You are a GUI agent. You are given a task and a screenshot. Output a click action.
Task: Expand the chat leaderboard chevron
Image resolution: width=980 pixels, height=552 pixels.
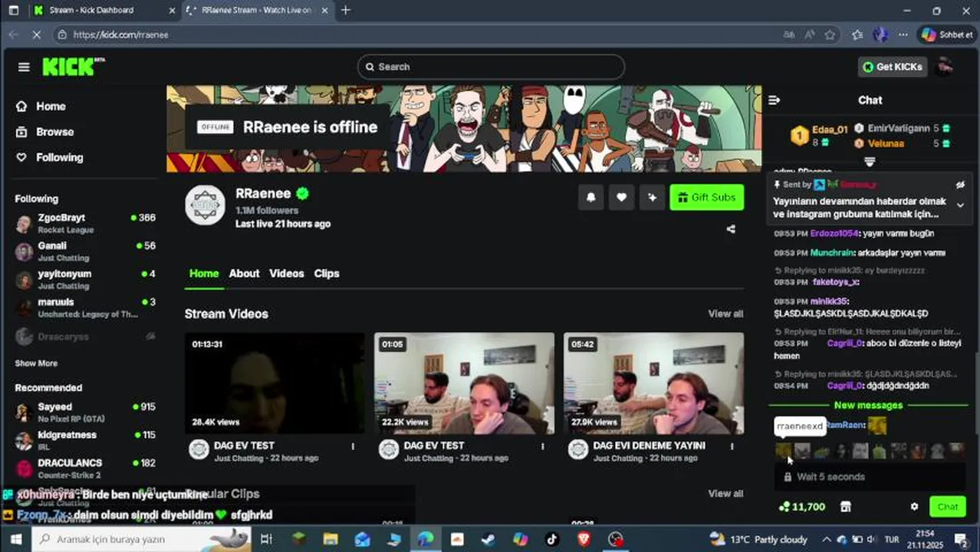pyautogui.click(x=870, y=162)
